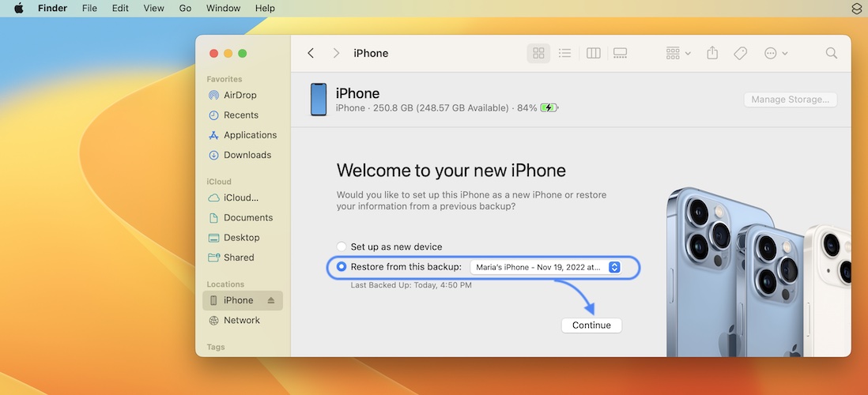Click the Share toolbar icon

pos(712,53)
